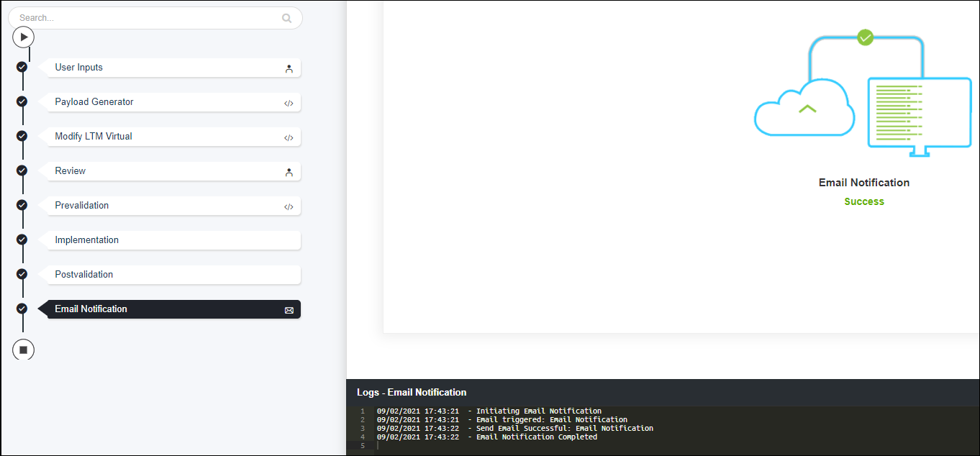The width and height of the screenshot is (980, 456).
Task: Click empty log line number 5
Action: (x=363, y=446)
